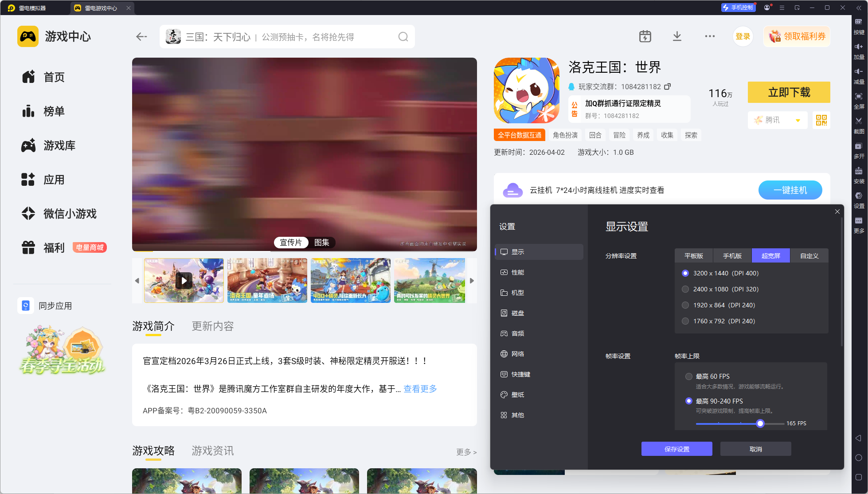Image resolution: width=868 pixels, height=494 pixels.
Task: Click next arrow of thumbnail carousel
Action: (472, 281)
